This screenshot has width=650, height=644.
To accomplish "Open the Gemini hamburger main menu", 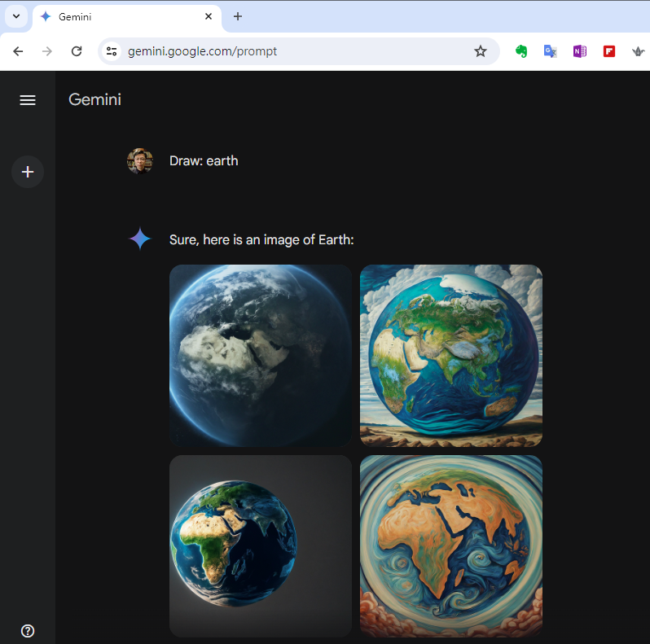I will [28, 100].
